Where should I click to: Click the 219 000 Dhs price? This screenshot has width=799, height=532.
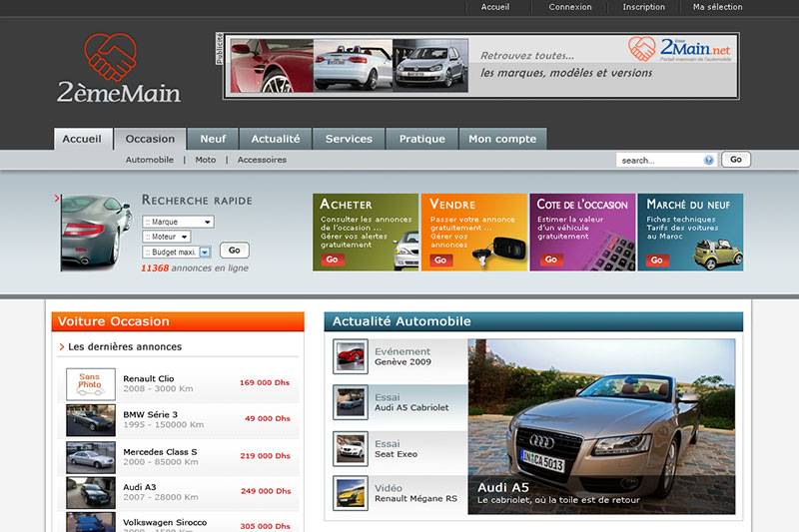pos(265,456)
